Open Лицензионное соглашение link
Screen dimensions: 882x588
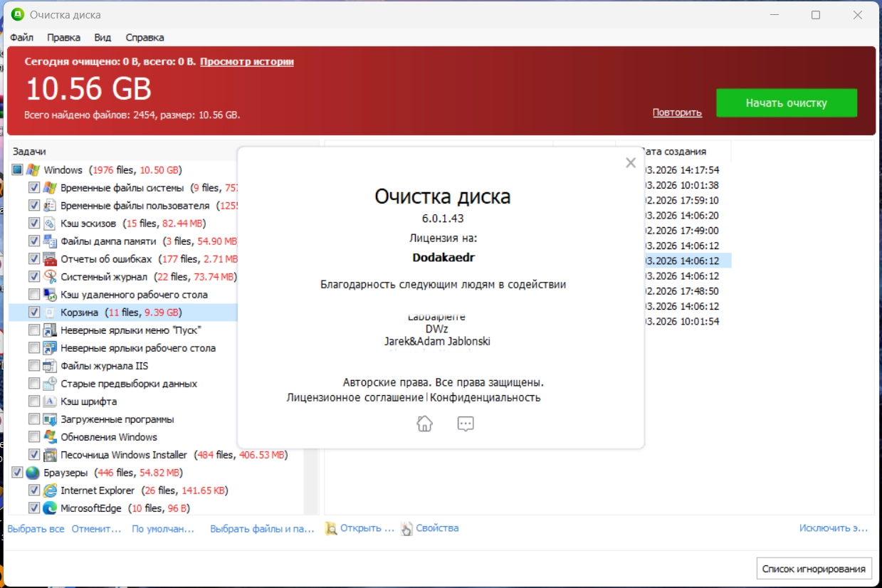click(355, 398)
